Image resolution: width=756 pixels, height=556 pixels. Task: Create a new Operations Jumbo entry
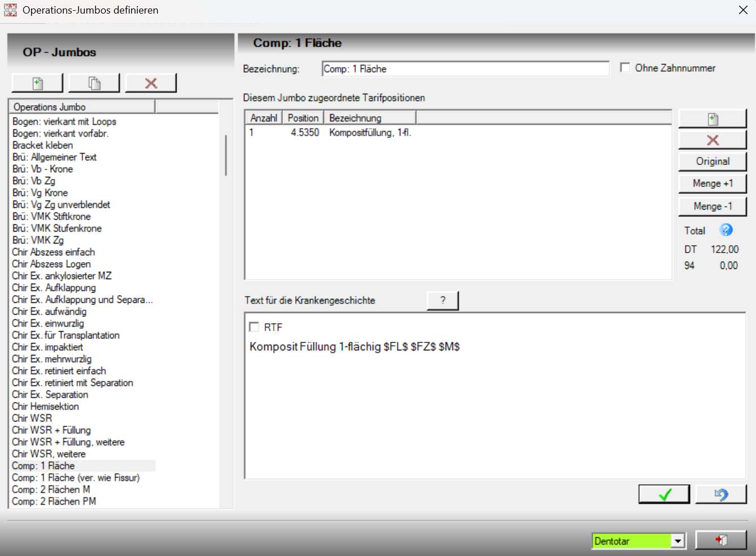[x=37, y=83]
